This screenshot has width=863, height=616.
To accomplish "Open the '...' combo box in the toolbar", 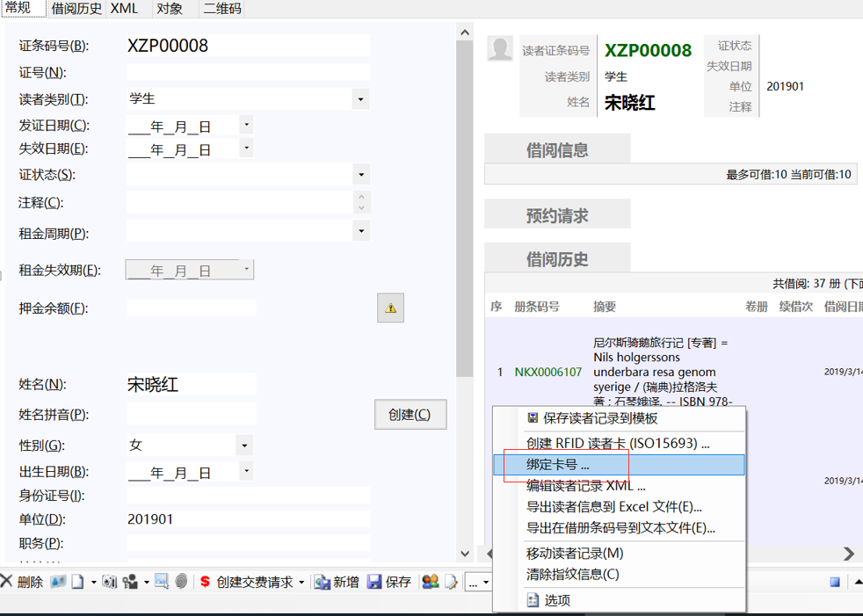I will pyautogui.click(x=478, y=582).
